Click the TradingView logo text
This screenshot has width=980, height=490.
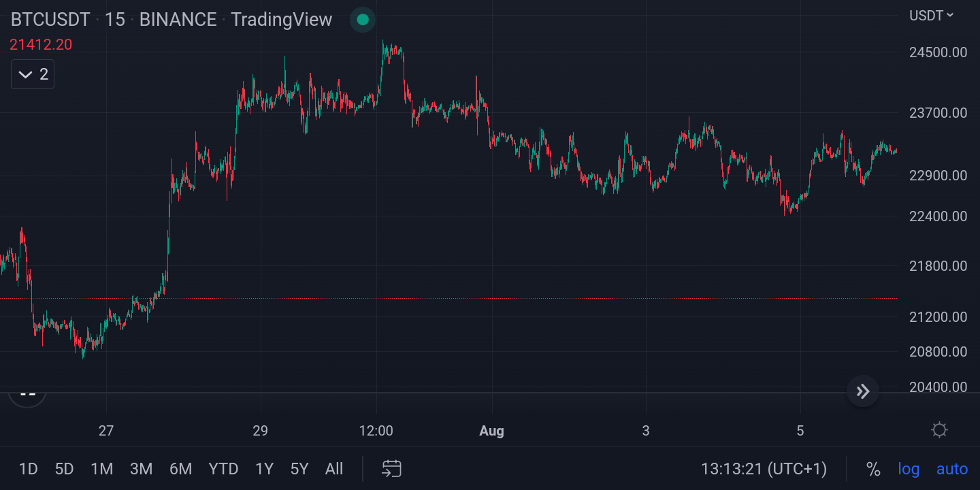(281, 20)
